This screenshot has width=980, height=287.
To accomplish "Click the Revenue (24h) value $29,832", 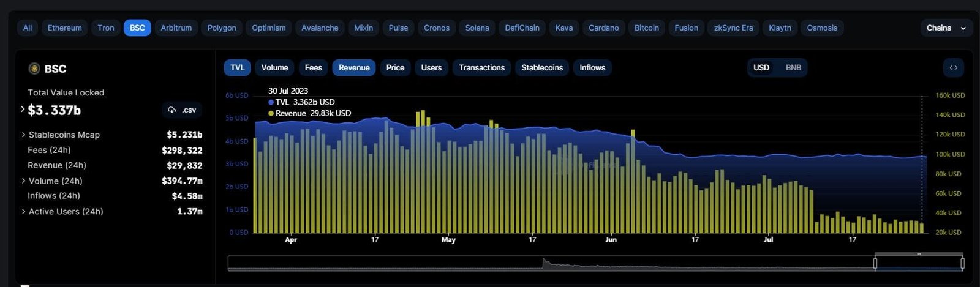I will 184,165.
